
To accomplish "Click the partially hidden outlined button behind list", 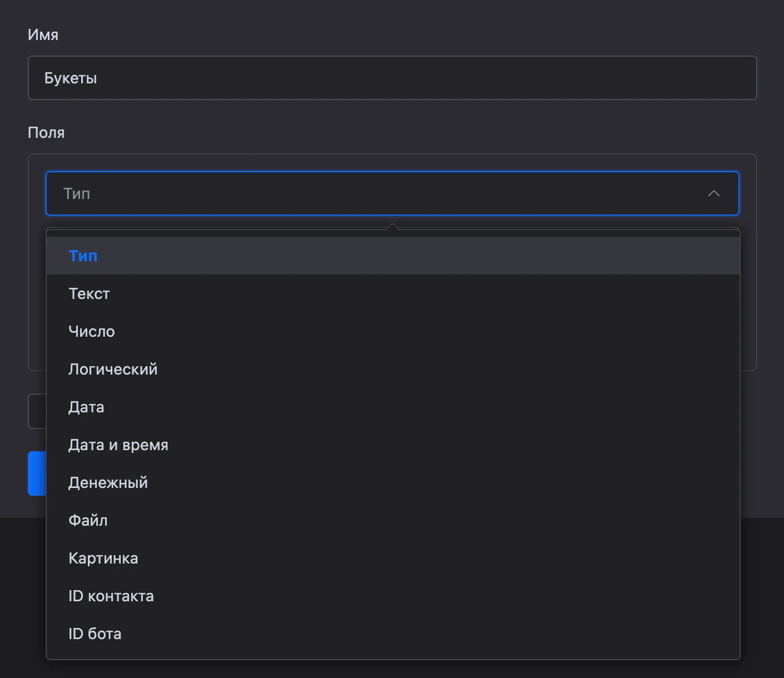I will coord(37,411).
